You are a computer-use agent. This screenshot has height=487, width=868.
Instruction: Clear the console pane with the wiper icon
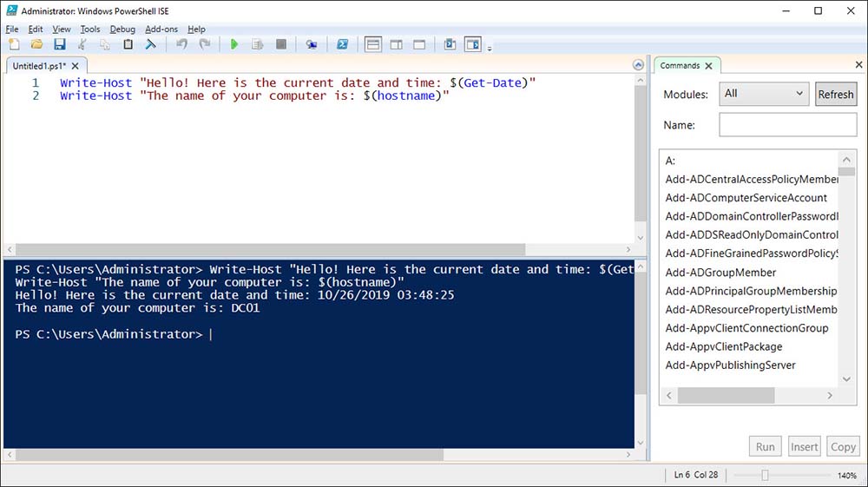tap(150, 44)
